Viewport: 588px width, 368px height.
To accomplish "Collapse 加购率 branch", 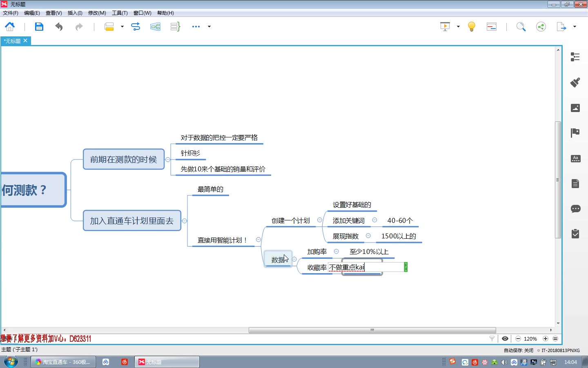I will [336, 251].
